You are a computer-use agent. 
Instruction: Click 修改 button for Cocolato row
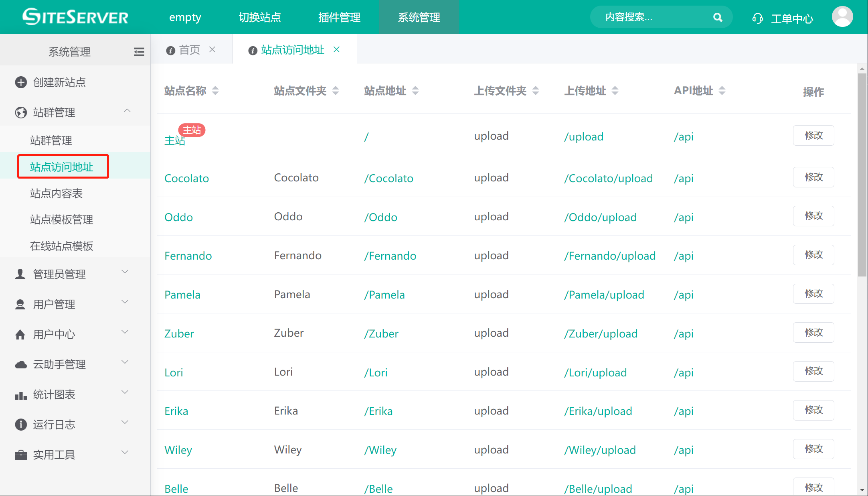813,177
